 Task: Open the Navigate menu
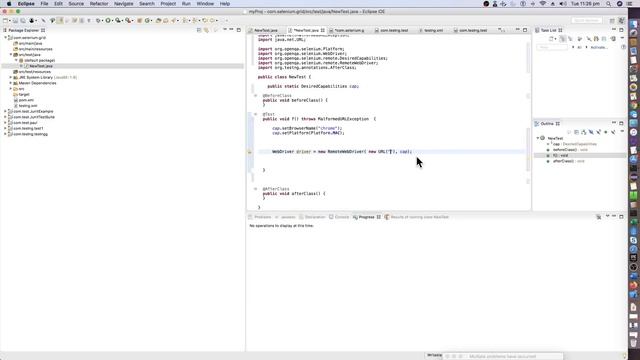pyautogui.click(x=124, y=4)
